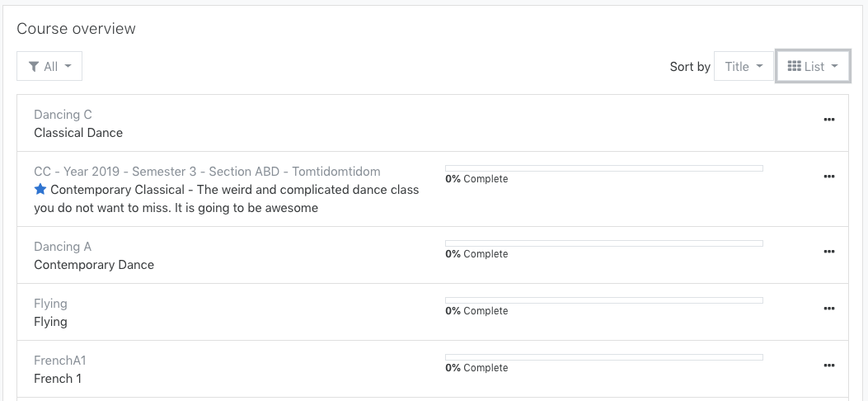Open the French 1 course

coord(57,379)
